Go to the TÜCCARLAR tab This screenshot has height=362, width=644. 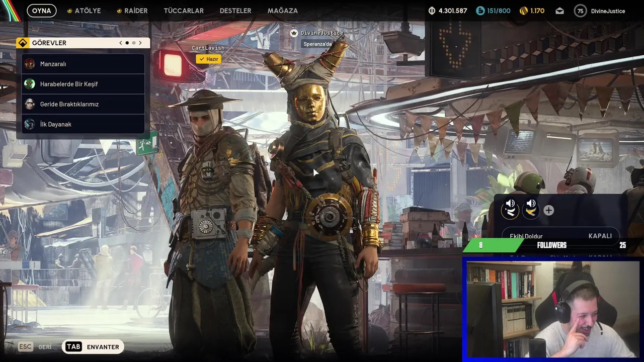coord(184,11)
